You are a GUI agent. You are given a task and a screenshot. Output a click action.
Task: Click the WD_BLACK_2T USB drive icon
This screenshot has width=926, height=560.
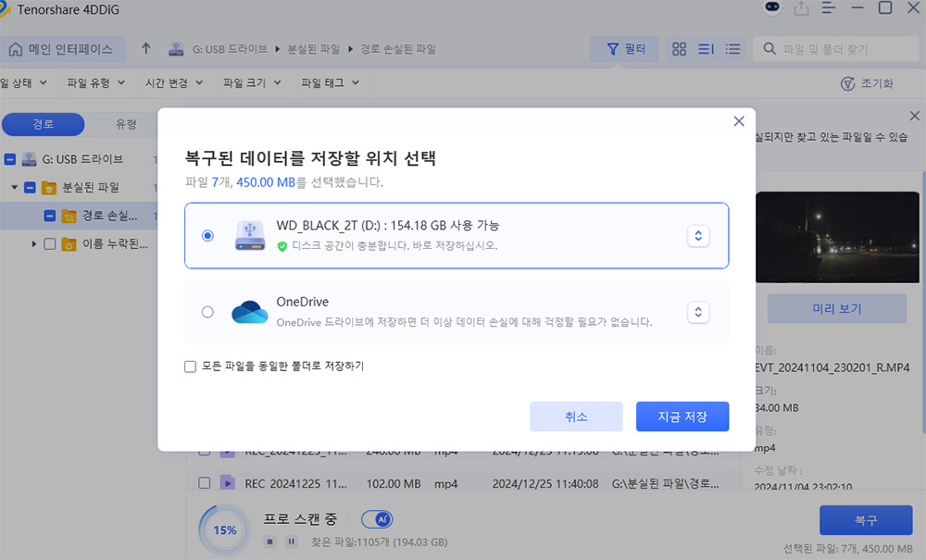pos(250,235)
